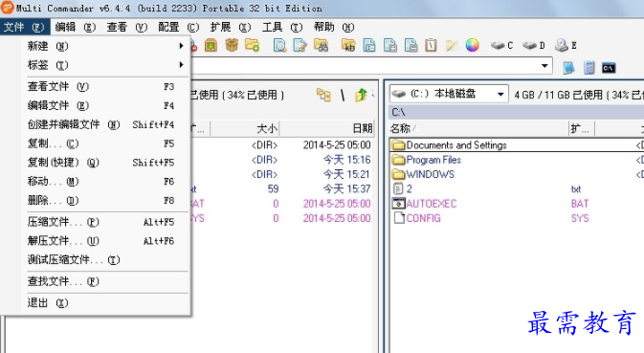Click the Multi Commander title bar logo
This screenshot has width=644, height=353.
(7, 8)
